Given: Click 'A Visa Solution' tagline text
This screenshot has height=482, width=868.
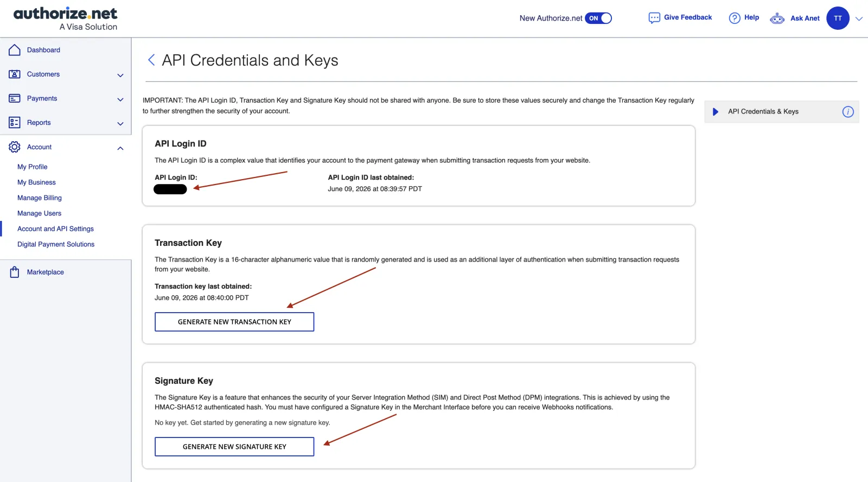Looking at the screenshot, I should [88, 27].
